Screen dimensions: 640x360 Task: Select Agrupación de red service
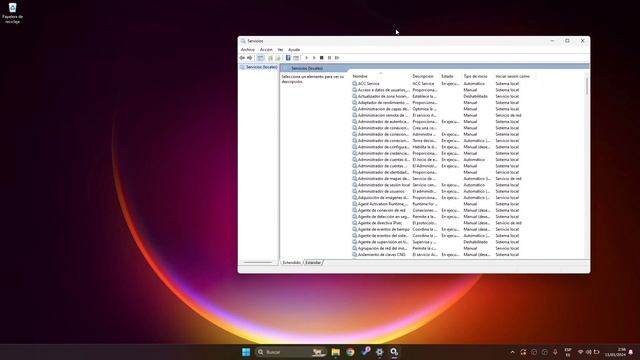[383, 248]
